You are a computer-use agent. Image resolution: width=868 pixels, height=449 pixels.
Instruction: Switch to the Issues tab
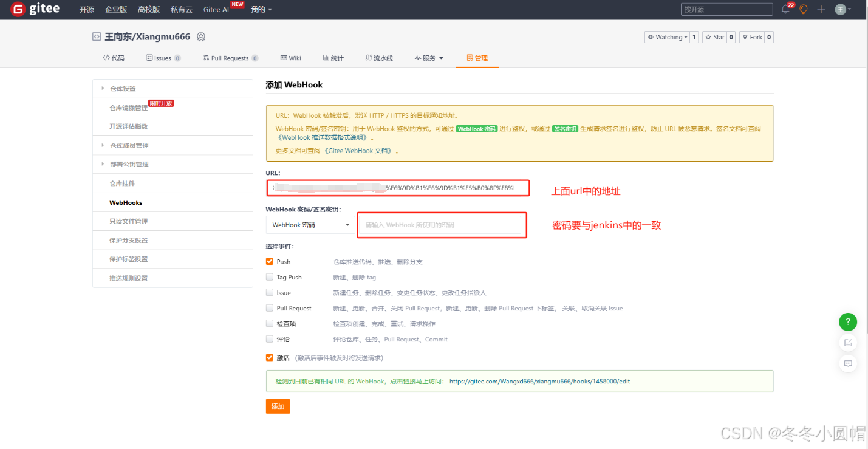point(163,58)
